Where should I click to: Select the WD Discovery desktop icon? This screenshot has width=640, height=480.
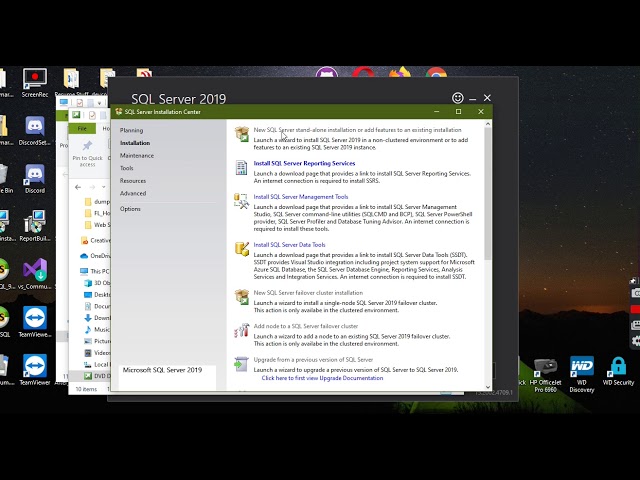point(582,375)
